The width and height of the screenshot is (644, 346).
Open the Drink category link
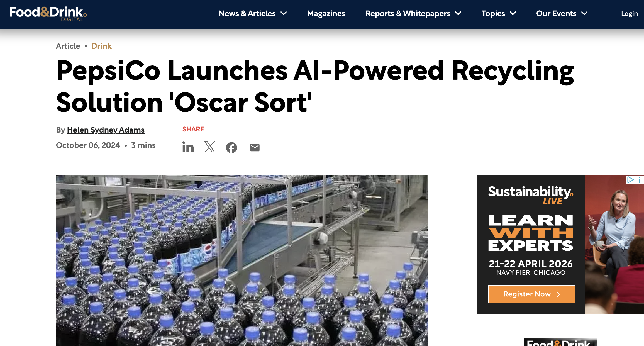tap(101, 46)
